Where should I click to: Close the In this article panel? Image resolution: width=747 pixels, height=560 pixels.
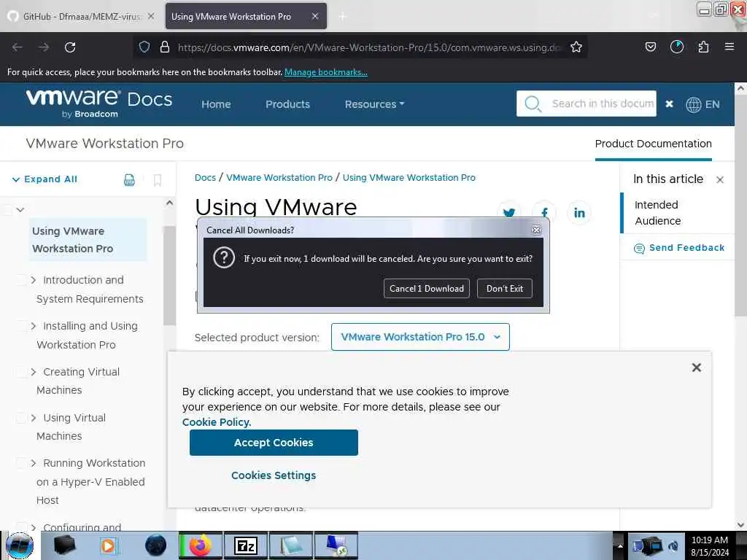coord(720,179)
